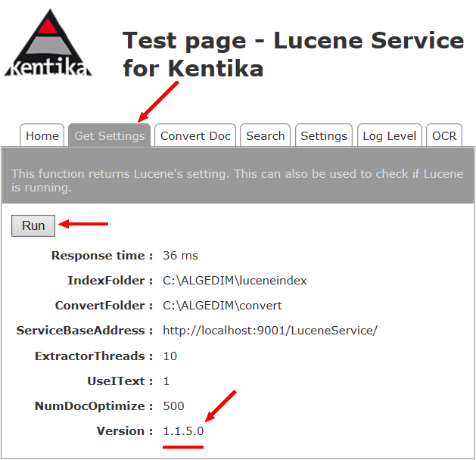The height and width of the screenshot is (460, 476).
Task: Open the Home tab
Action: click(42, 135)
